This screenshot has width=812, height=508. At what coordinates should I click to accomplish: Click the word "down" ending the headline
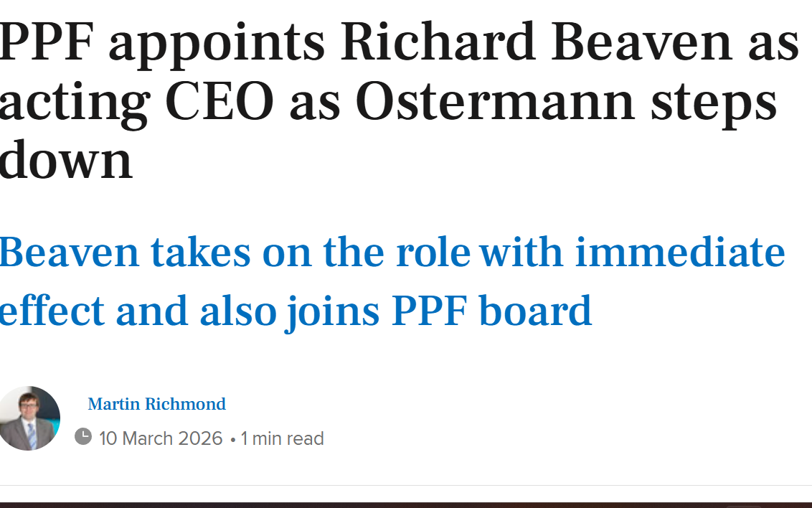pyautogui.click(x=65, y=159)
